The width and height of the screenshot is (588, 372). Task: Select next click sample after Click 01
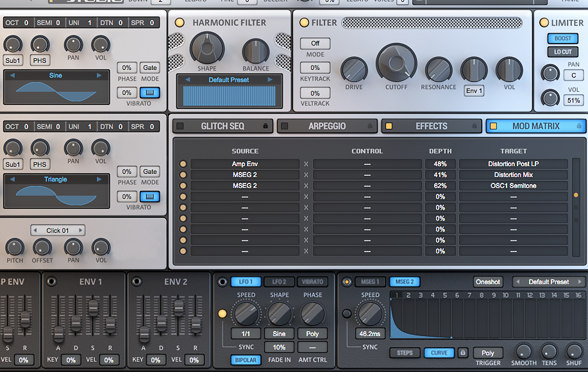(80, 230)
